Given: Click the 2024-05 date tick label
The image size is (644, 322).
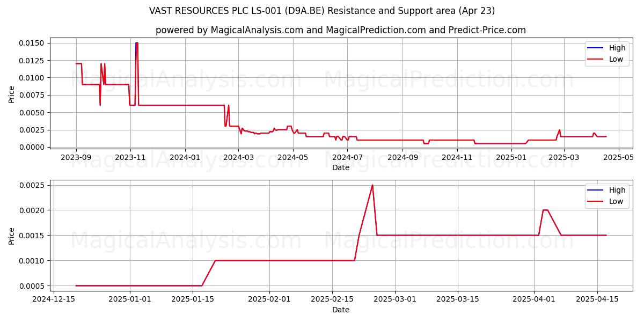Looking at the screenshot, I should pyautogui.click(x=293, y=157).
